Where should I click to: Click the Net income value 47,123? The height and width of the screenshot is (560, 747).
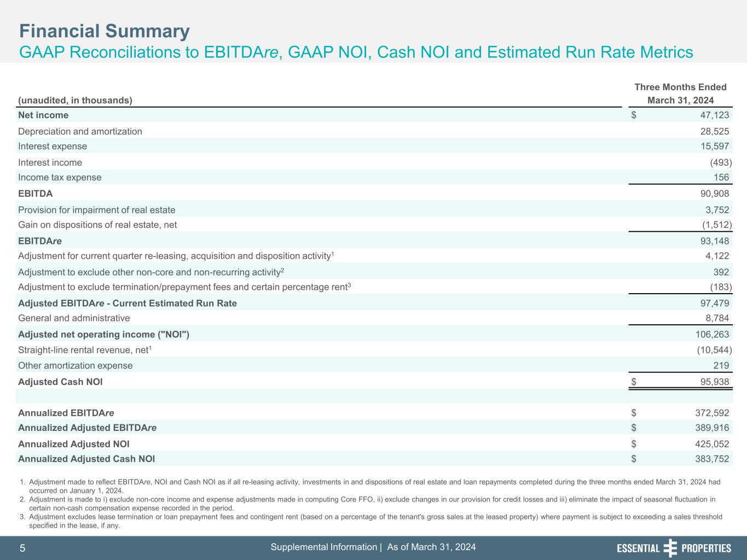coord(715,115)
